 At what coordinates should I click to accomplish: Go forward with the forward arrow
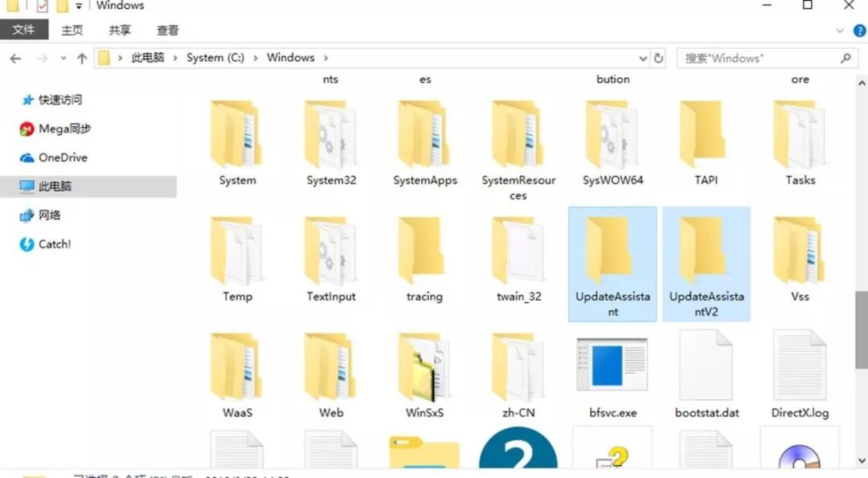click(42, 58)
